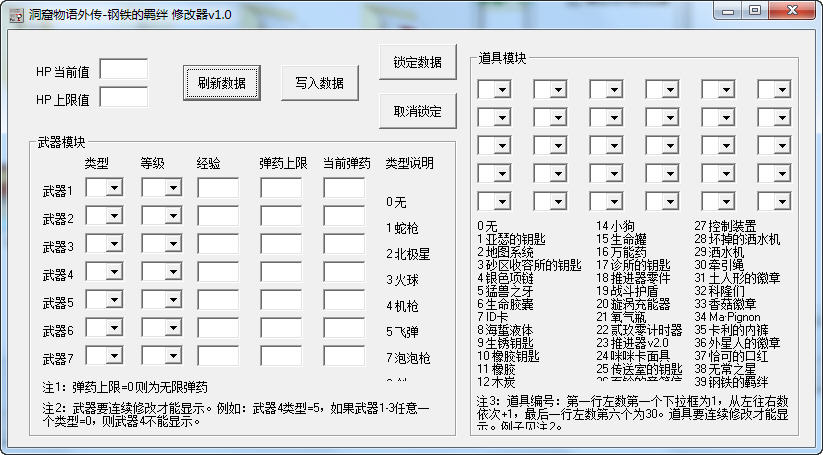Open item slot 1 dropdown in 道具模块
This screenshot has width=823, height=455.
(x=494, y=89)
